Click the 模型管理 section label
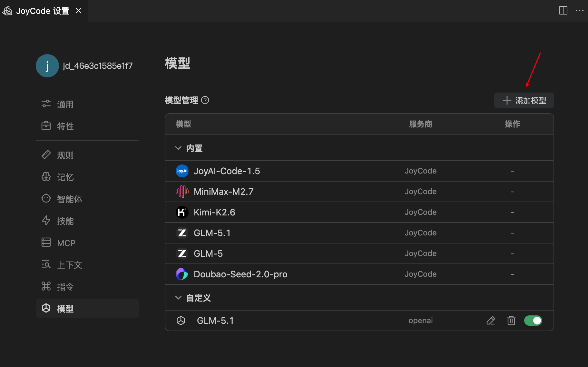Screen dimensions: 588x367 pyautogui.click(x=181, y=100)
